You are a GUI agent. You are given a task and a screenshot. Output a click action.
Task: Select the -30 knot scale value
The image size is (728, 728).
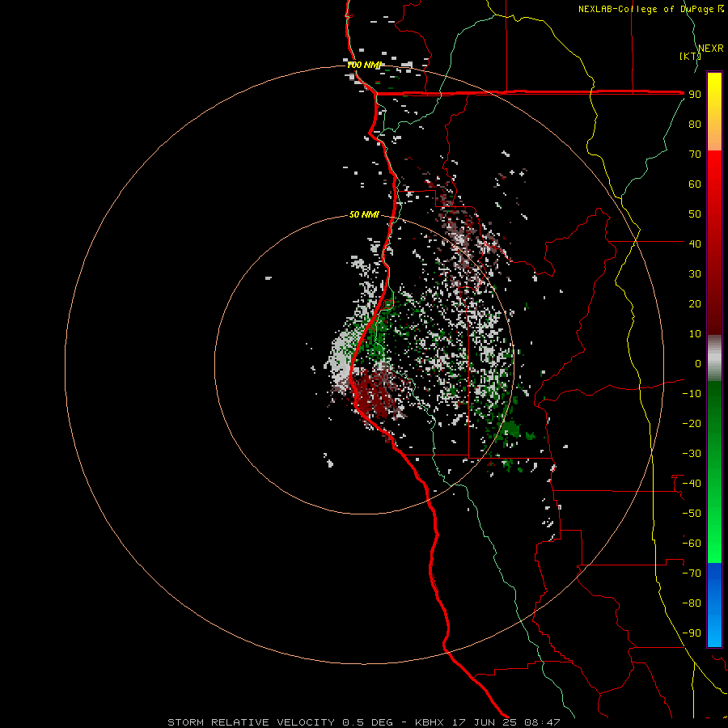point(692,454)
